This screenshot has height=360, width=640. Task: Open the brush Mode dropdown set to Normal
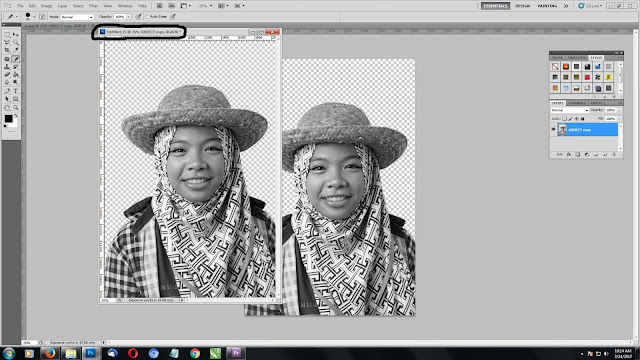(77, 17)
